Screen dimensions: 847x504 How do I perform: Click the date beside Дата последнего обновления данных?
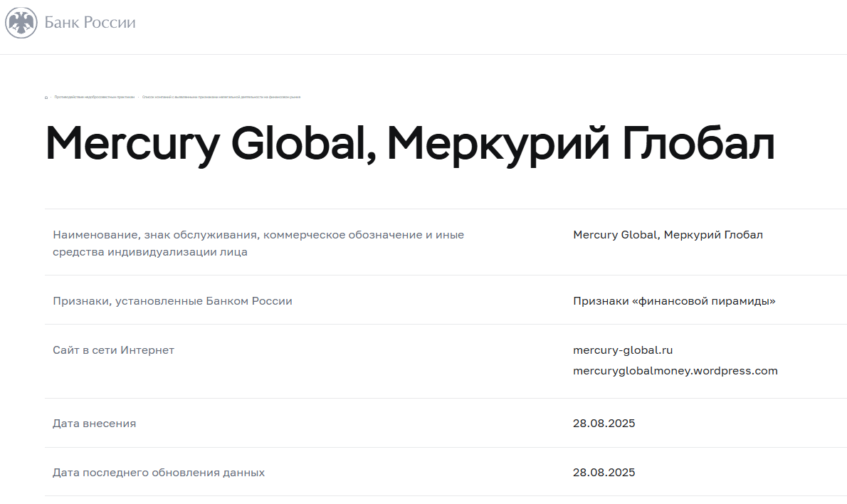coord(604,473)
